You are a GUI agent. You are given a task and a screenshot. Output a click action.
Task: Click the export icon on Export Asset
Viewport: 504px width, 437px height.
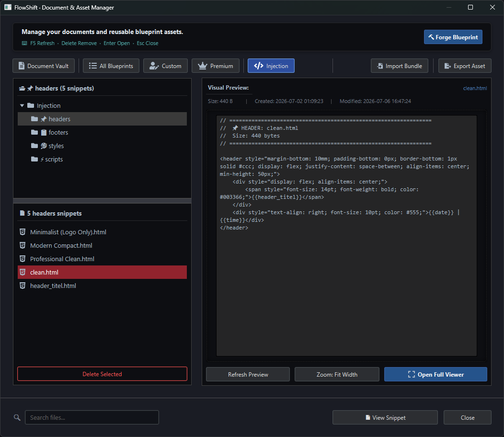pos(447,66)
